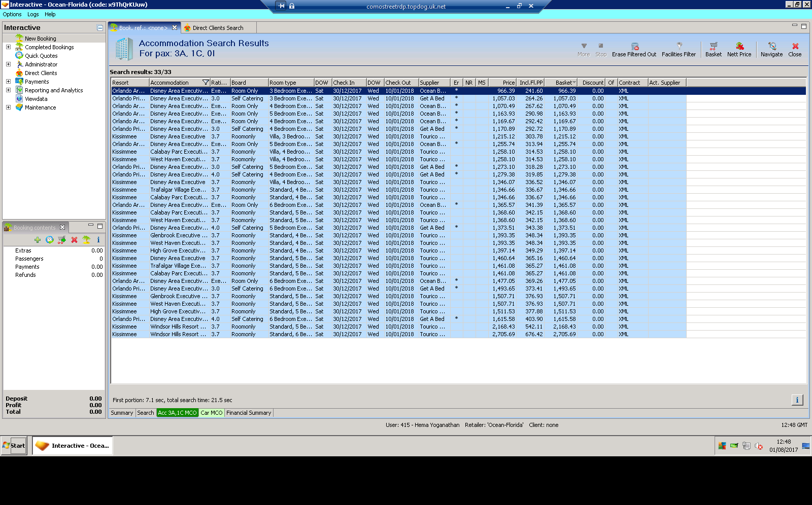Image resolution: width=812 pixels, height=505 pixels.
Task: Click the system tray clock
Action: coord(784,446)
